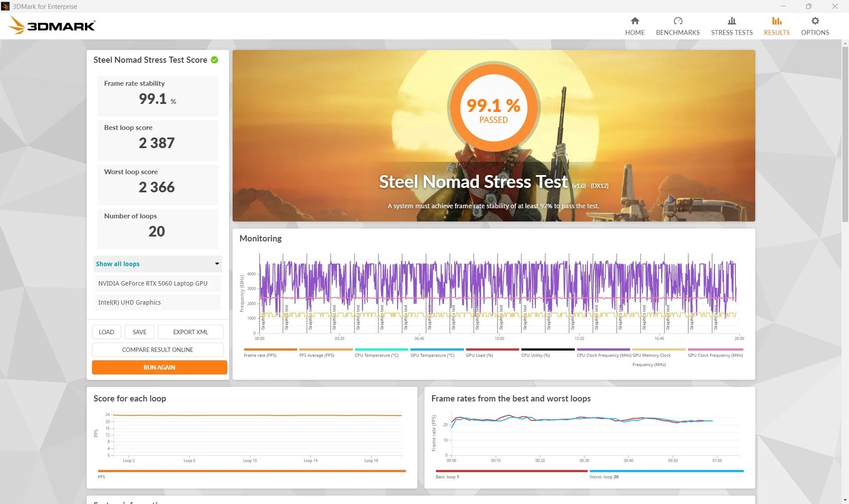Click the vertical scrollbar on the right
The height and width of the screenshot is (504, 849).
[x=845, y=133]
